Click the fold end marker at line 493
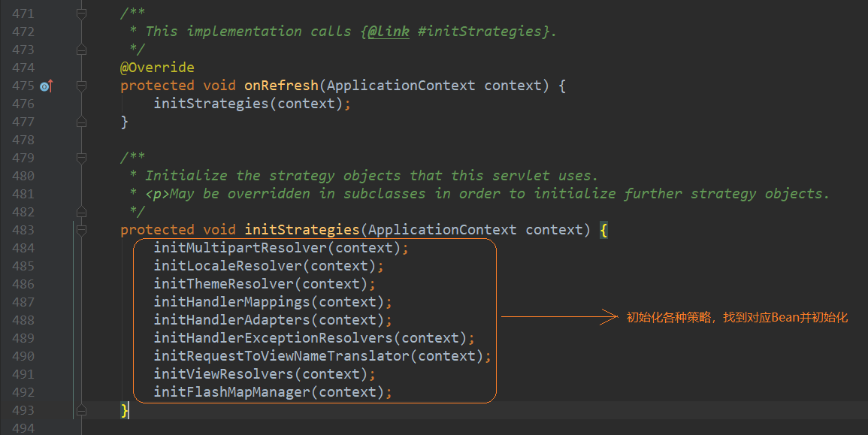 click(x=82, y=410)
